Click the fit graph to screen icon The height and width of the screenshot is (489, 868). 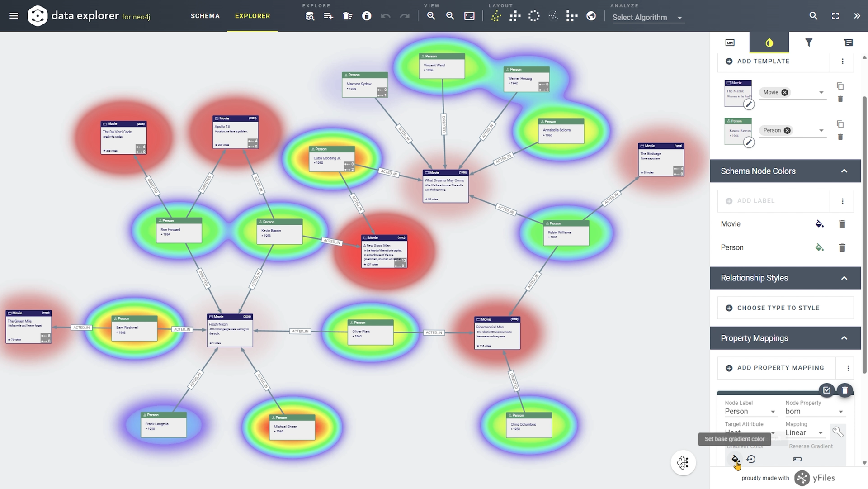click(469, 16)
